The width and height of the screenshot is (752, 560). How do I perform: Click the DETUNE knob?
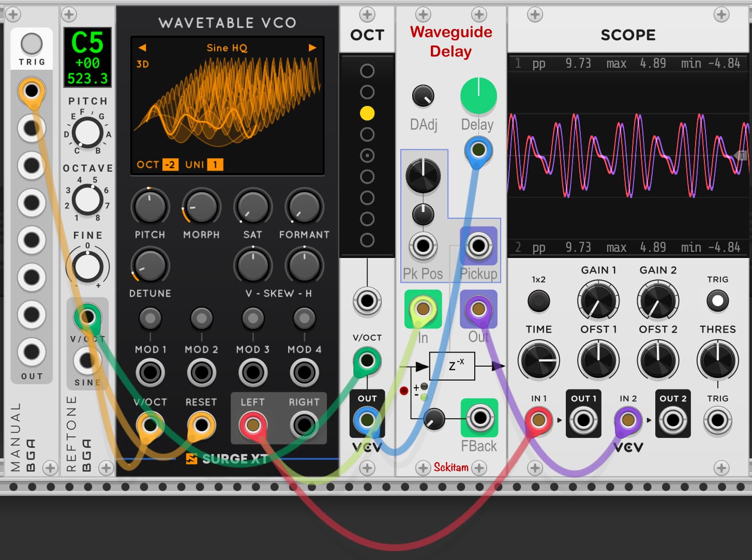[x=150, y=265]
